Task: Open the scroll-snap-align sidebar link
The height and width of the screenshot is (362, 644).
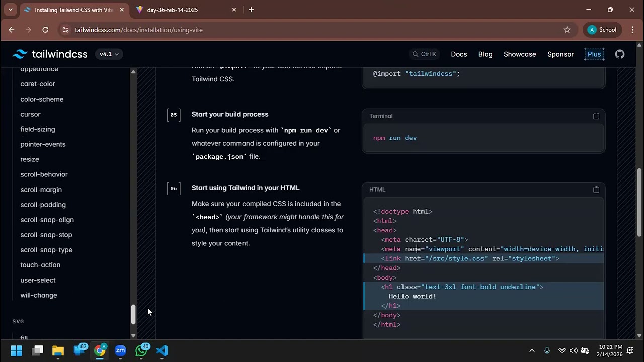Action: (47, 220)
